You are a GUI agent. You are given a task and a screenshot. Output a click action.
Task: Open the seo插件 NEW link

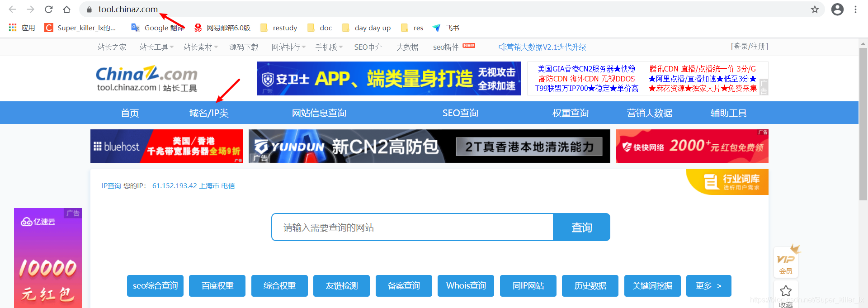(x=454, y=47)
